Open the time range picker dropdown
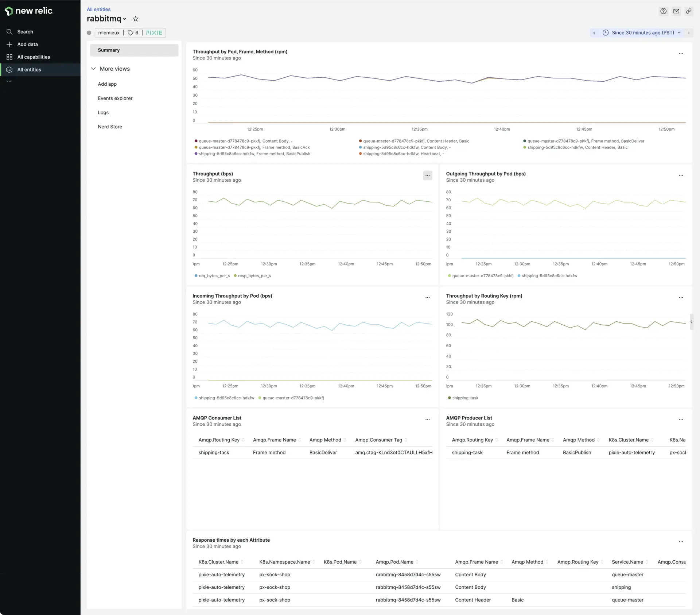Viewport: 700px width, 615px height. (642, 33)
